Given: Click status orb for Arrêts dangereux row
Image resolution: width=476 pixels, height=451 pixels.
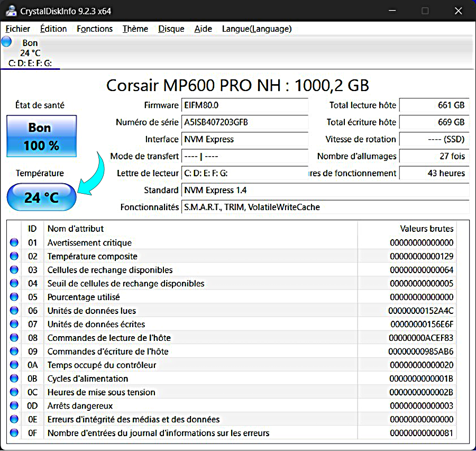Looking at the screenshot, I should pyautogui.click(x=14, y=405).
